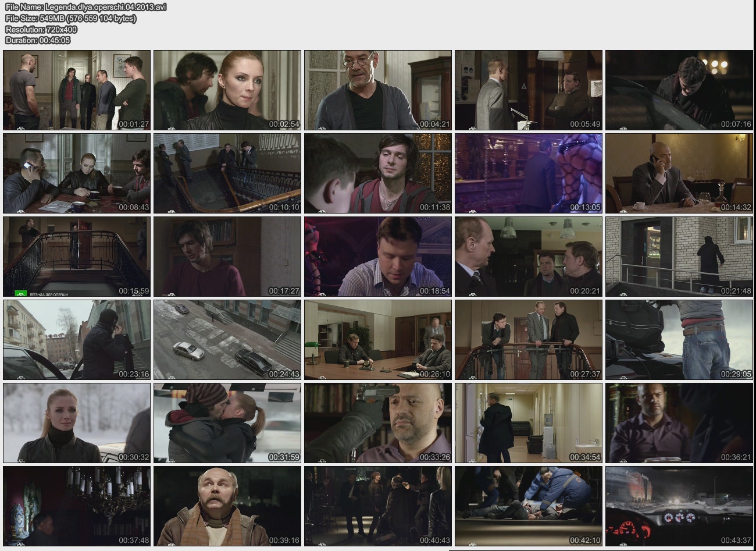Image resolution: width=756 pixels, height=551 pixels.
Task: Select the brick building frame at 00:21:48
Action: coord(679,257)
